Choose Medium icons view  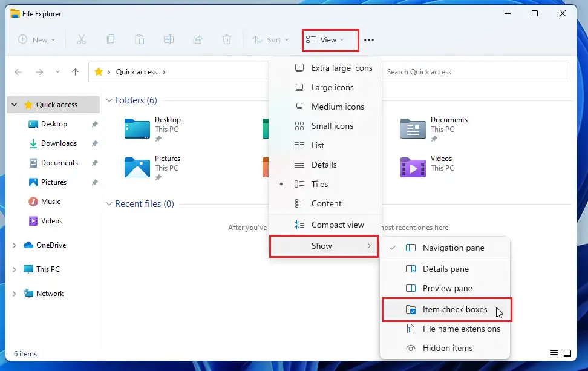click(325, 107)
